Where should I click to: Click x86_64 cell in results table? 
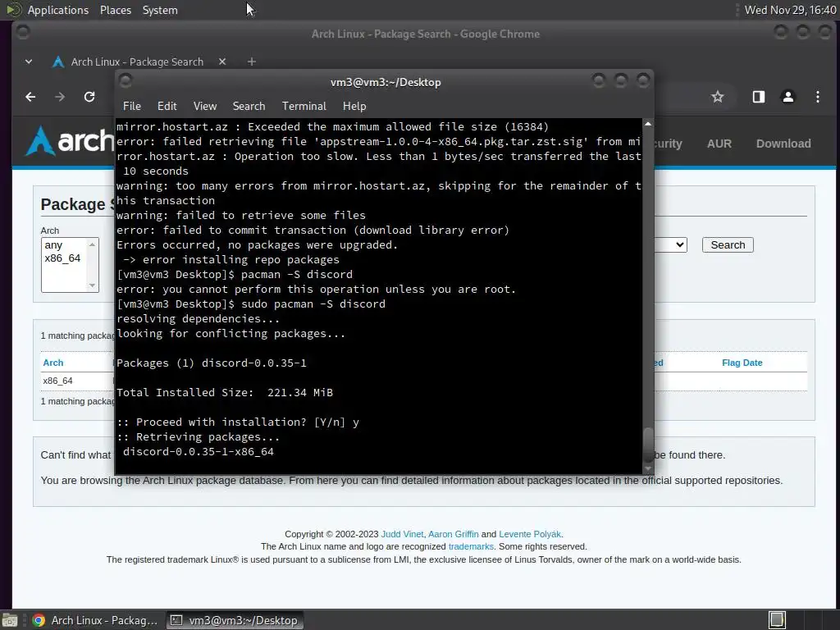[58, 381]
